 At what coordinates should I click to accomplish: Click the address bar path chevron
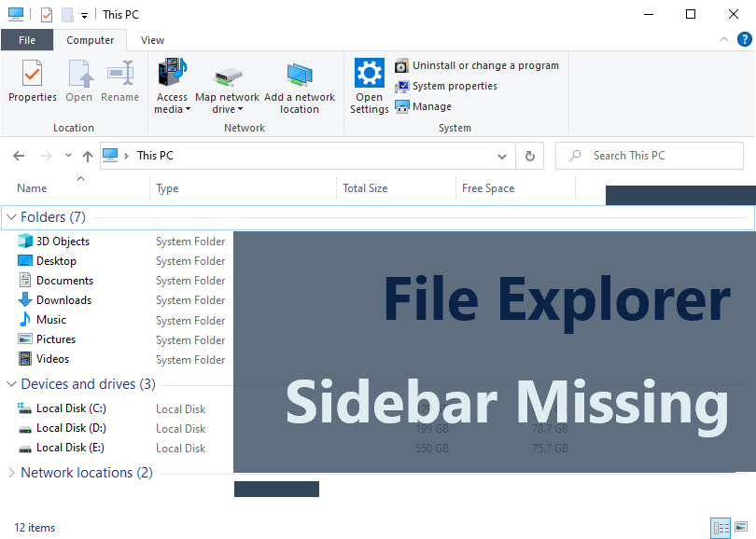126,156
